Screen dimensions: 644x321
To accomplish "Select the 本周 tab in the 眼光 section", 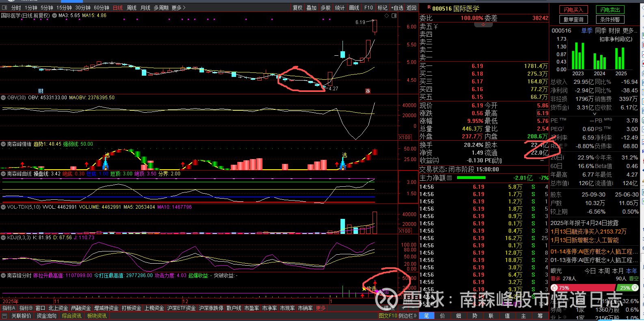I will tap(604, 271).
